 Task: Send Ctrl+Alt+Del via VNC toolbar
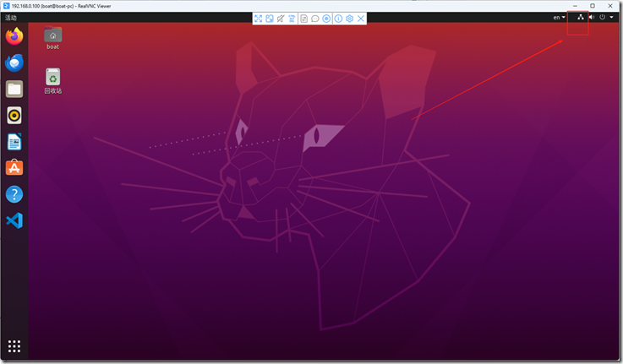tap(292, 19)
